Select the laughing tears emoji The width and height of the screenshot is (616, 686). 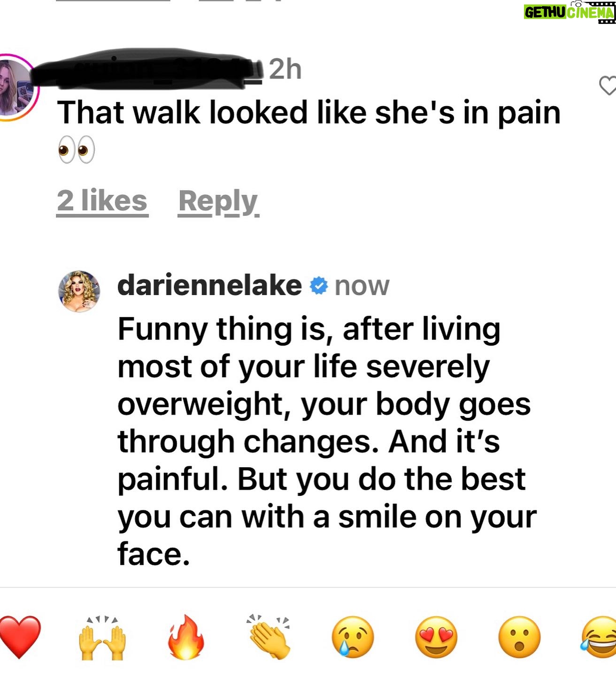[x=599, y=637]
